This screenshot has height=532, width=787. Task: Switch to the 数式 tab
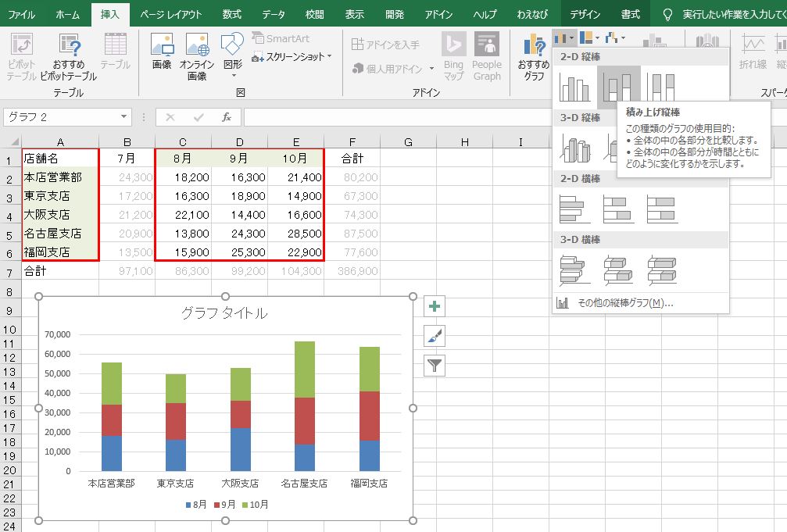[x=232, y=14]
